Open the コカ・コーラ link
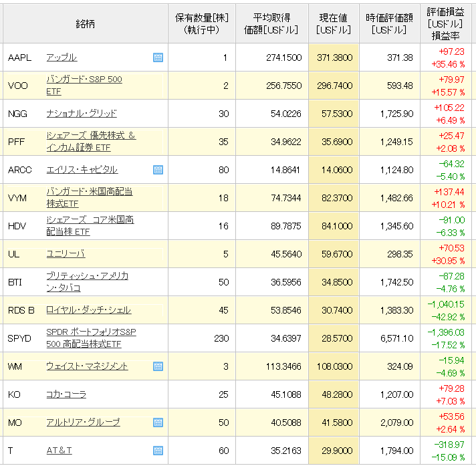This screenshot has width=476, height=470. click(66, 394)
